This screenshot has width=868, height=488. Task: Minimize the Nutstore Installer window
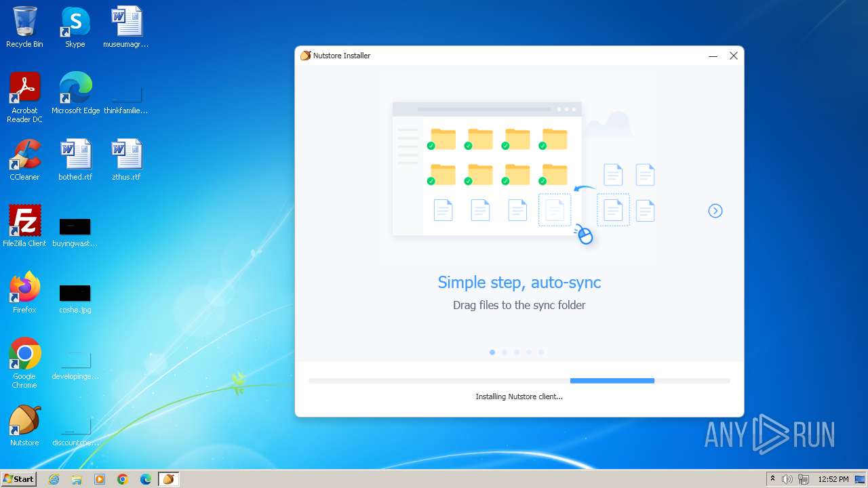pos(713,56)
